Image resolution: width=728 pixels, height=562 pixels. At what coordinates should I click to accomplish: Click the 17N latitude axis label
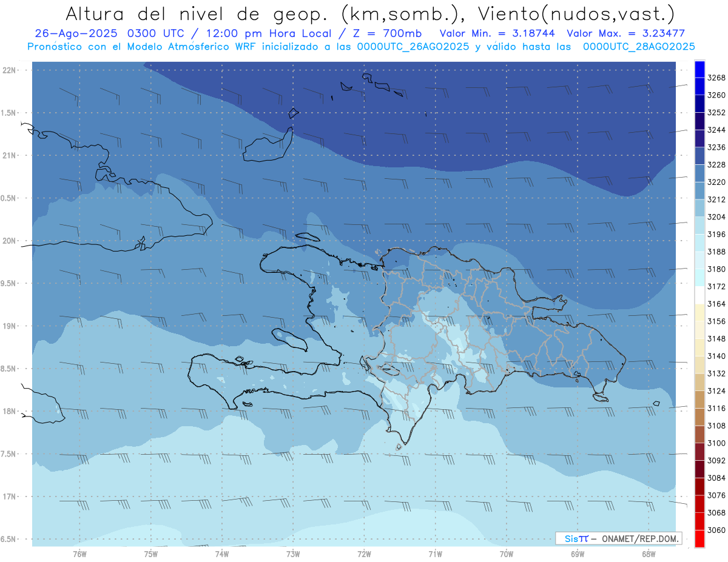(8, 497)
